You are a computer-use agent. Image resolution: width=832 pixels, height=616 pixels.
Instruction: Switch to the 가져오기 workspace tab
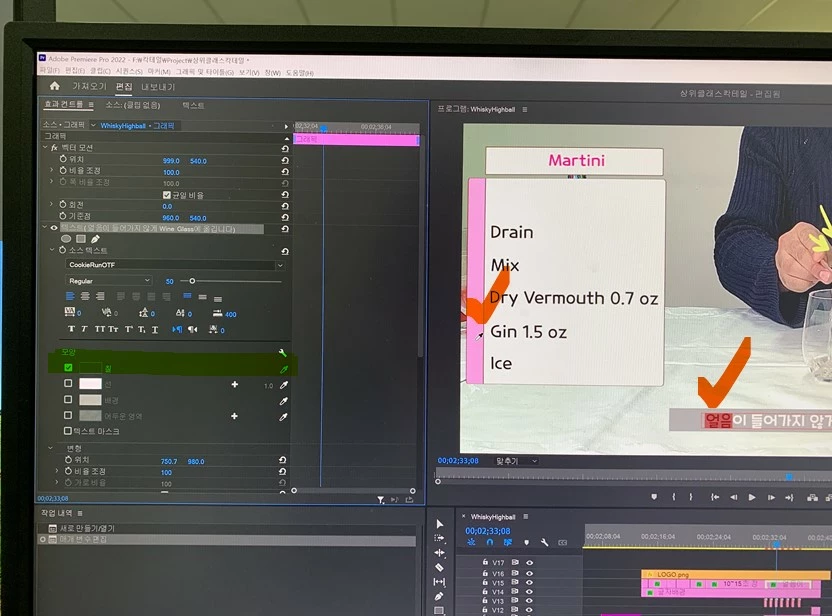pyautogui.click(x=89, y=86)
